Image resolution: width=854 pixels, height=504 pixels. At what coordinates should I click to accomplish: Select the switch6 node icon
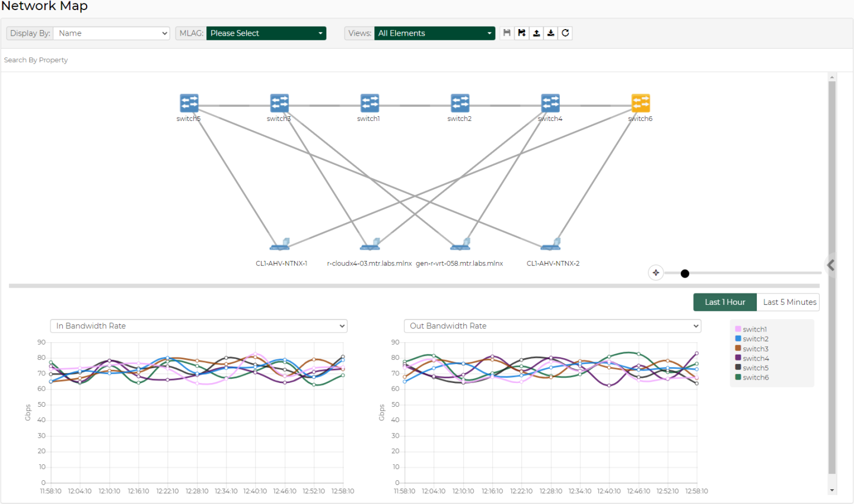[x=640, y=102]
